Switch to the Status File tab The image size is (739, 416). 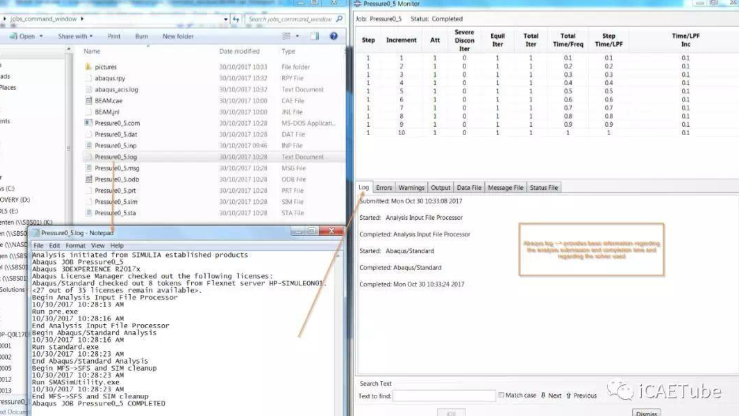point(544,188)
